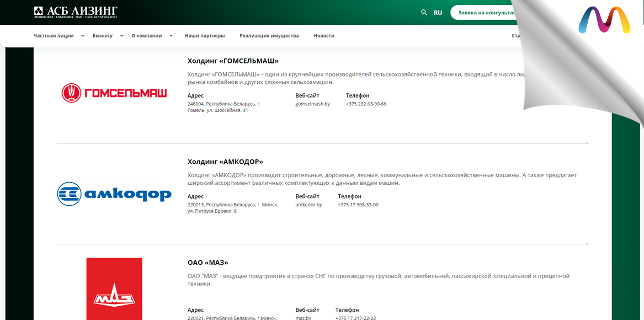This screenshot has width=644, height=320.
Task: Click the АМКОДОР description paragraph
Action: (x=382, y=179)
